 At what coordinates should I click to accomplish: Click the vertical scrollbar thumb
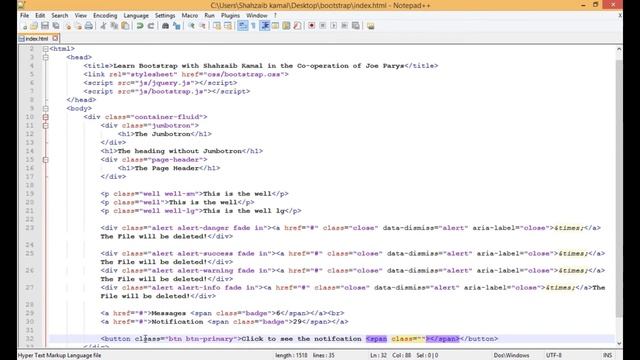[619, 188]
